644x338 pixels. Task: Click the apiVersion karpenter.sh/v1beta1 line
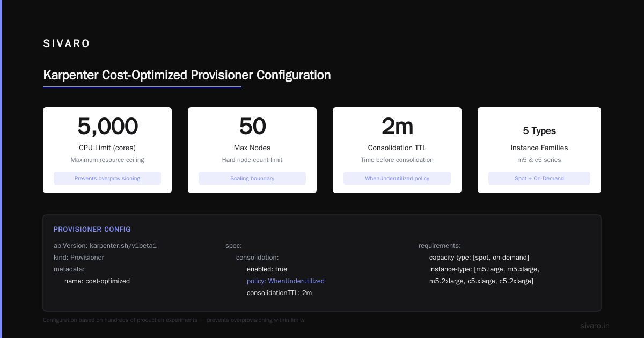point(105,246)
